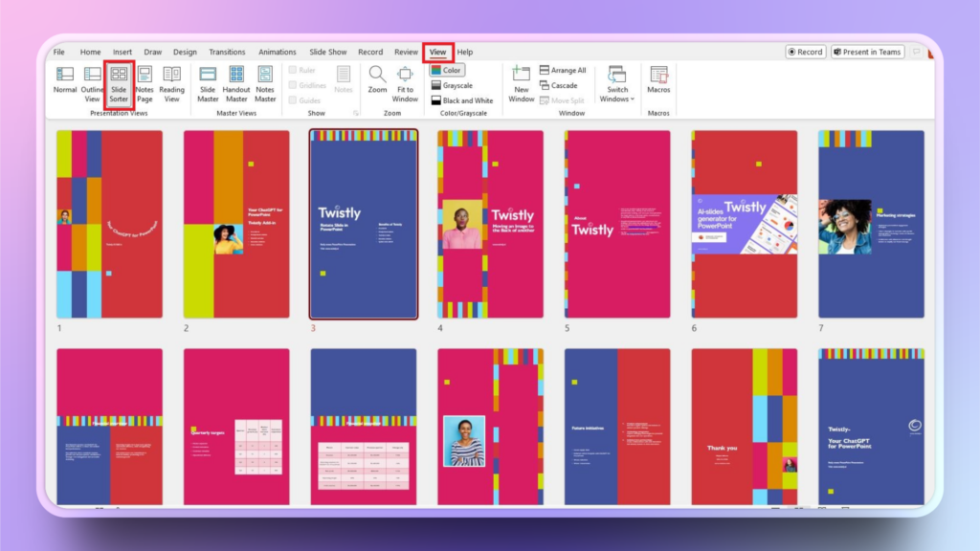Screen dimensions: 980x551
Task: Select the Future initiatives slide thumbnail
Action: pos(617,427)
